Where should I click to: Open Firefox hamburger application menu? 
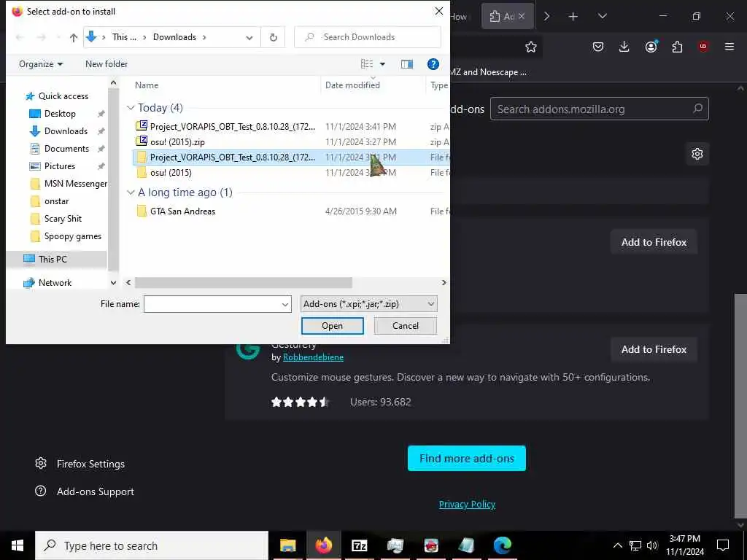click(729, 47)
